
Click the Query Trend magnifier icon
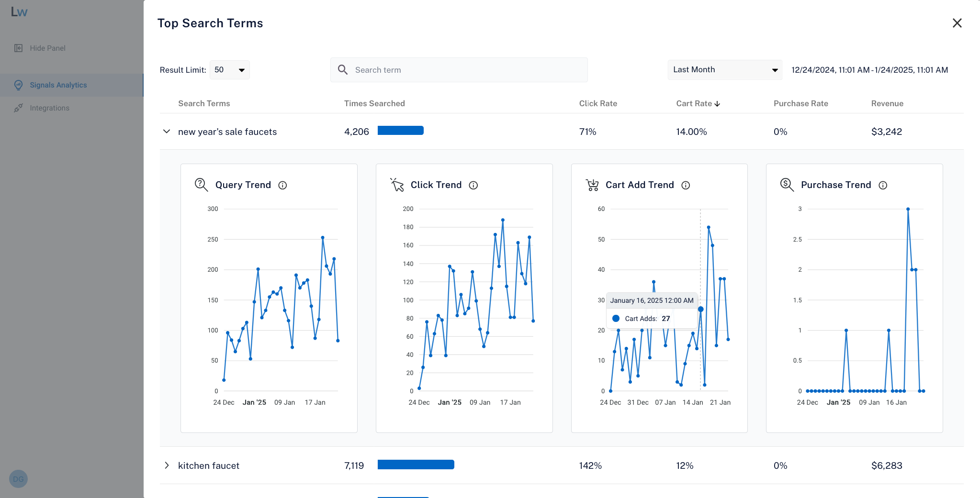201,185
